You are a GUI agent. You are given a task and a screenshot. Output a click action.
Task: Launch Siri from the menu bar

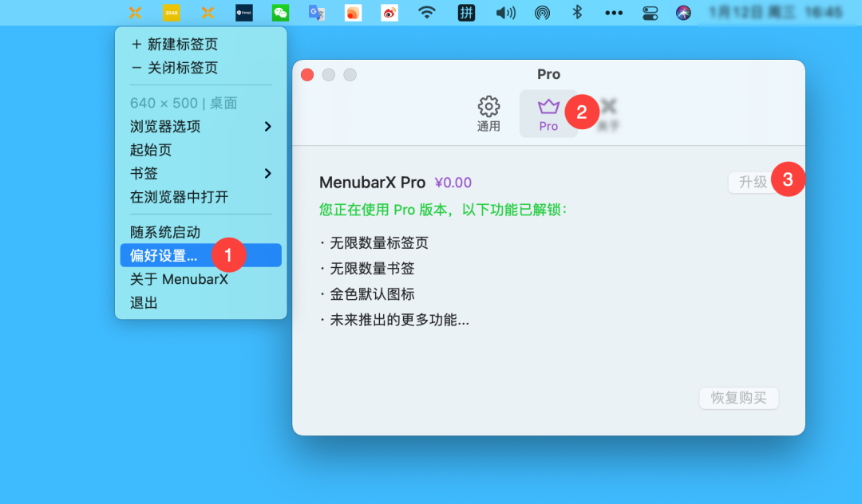point(683,13)
